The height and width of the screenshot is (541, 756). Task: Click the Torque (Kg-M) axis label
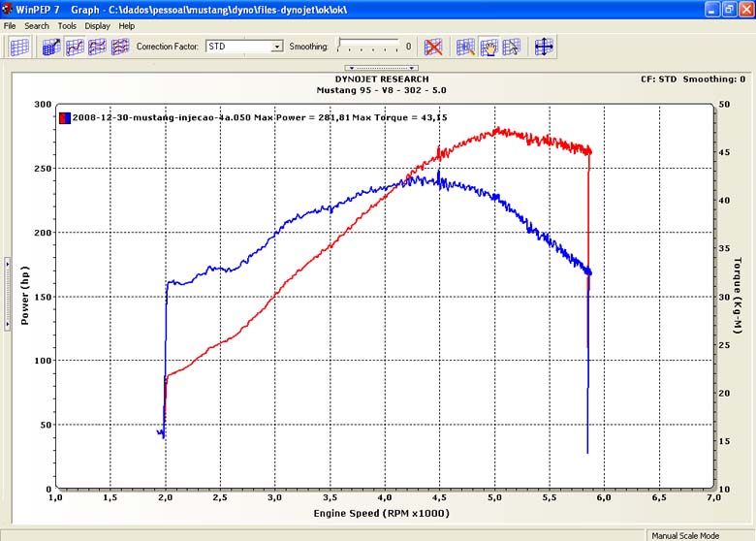tap(737, 295)
